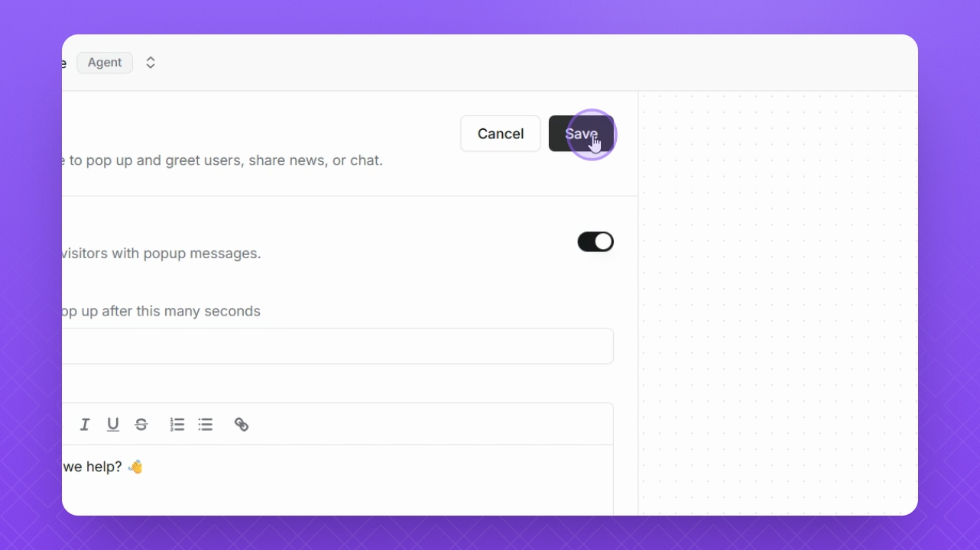This screenshot has width=980, height=550.
Task: Click the dotted preview canvas panel
Action: point(778,303)
